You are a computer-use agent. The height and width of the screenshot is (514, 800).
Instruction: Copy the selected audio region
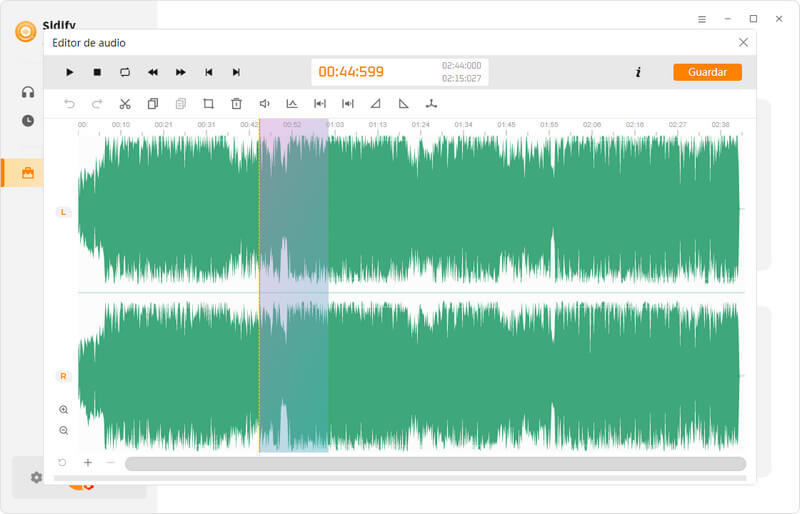coord(153,104)
